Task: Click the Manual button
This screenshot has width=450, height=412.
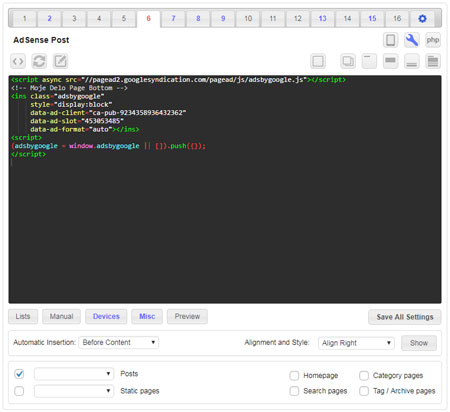Action: pos(61,316)
